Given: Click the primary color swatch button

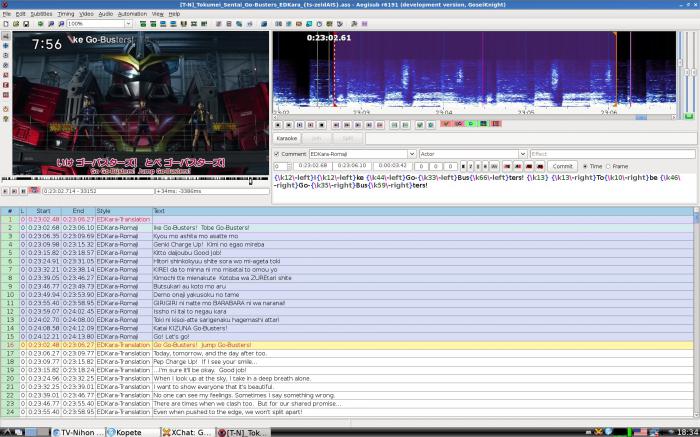Looking at the screenshot, I should coord(507,166).
